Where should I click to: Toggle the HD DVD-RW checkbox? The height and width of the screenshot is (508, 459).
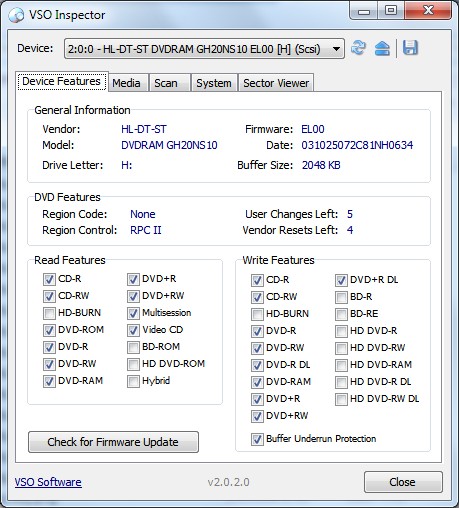pyautogui.click(x=341, y=348)
